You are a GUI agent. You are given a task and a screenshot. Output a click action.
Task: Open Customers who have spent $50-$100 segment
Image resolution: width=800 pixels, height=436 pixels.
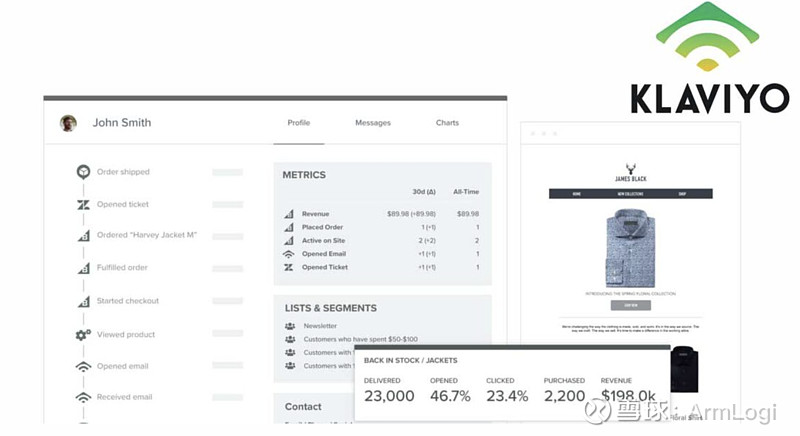[x=360, y=339]
